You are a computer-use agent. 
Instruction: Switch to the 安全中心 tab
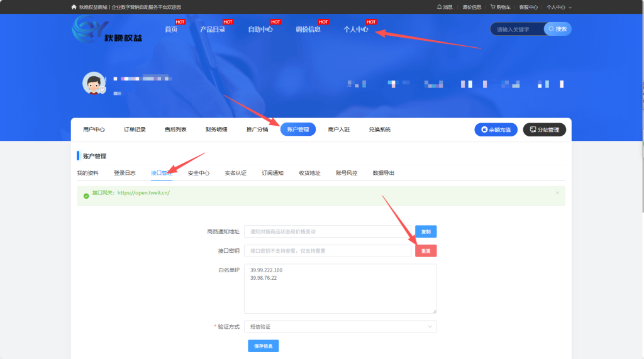(199, 173)
